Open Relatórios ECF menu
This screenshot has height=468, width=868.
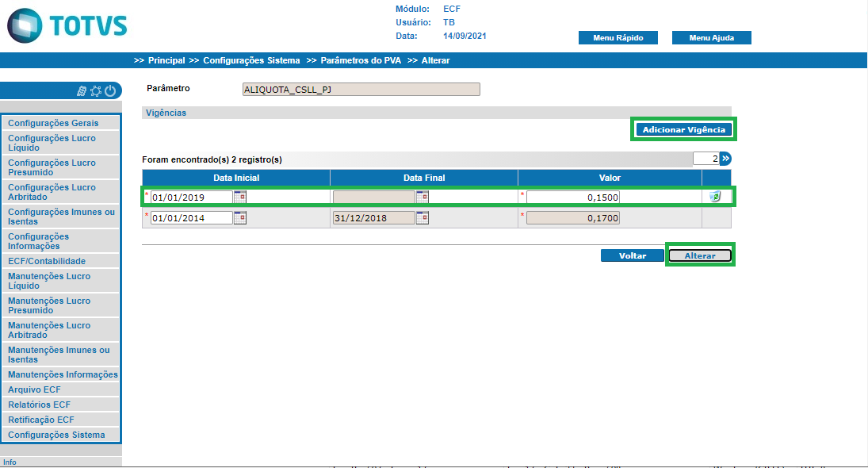(x=61, y=405)
